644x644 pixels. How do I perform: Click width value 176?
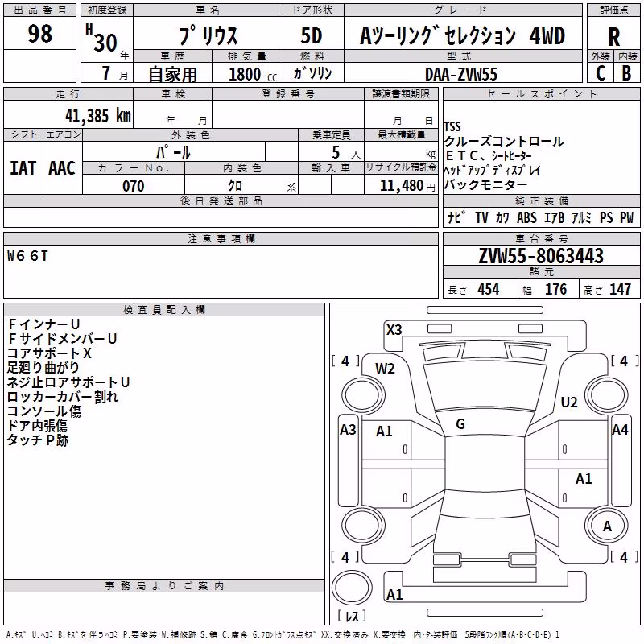tap(555, 290)
